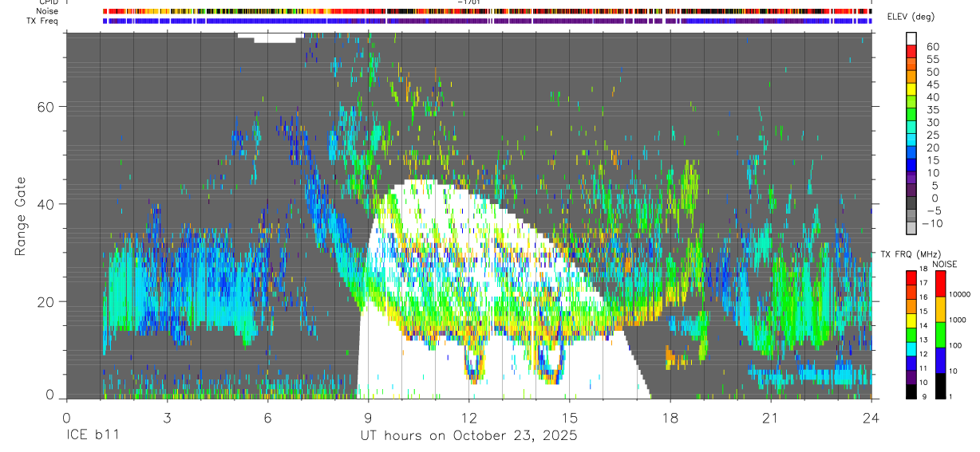Click the black bottom swatch of TX FRQ bar
Viewport: 980px width, 452px height.
click(x=911, y=391)
